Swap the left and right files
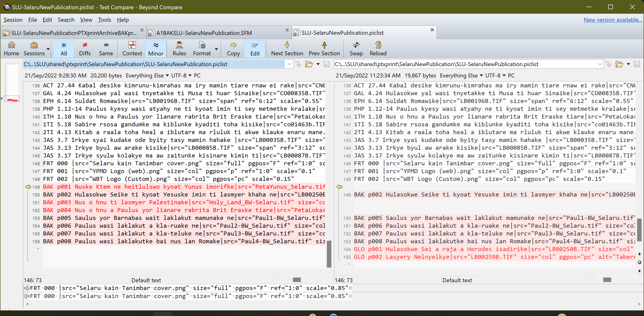The width and height of the screenshot is (644, 316). tap(356, 49)
